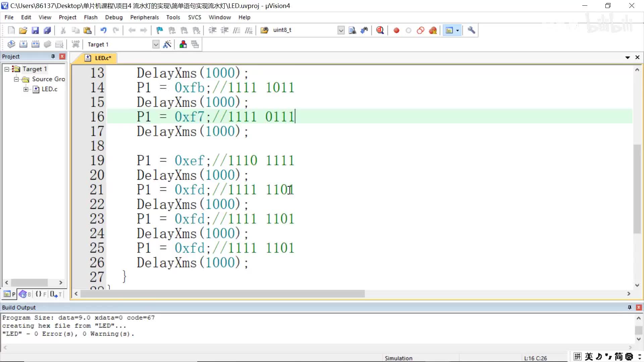
Task: Save all files with the multi-disk icon
Action: tap(47, 31)
